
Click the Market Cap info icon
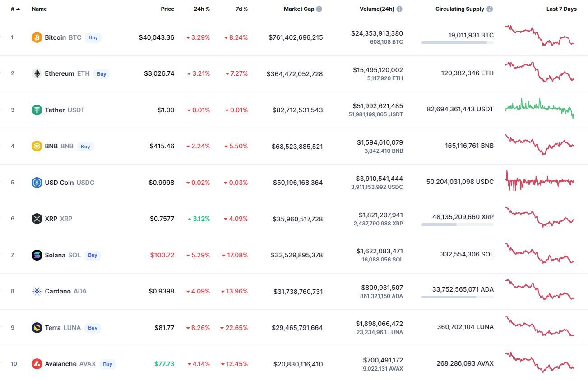click(319, 9)
